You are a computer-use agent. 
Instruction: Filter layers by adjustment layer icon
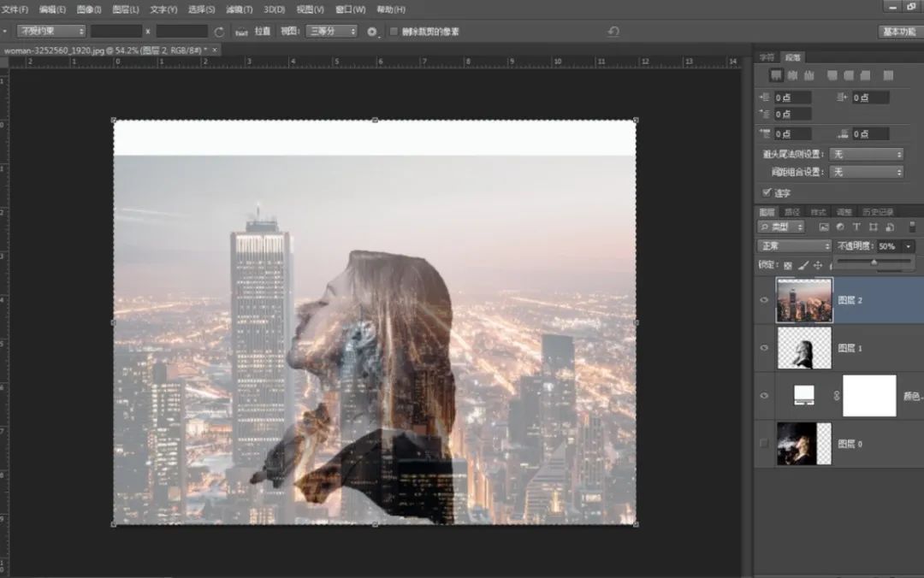[x=840, y=227]
